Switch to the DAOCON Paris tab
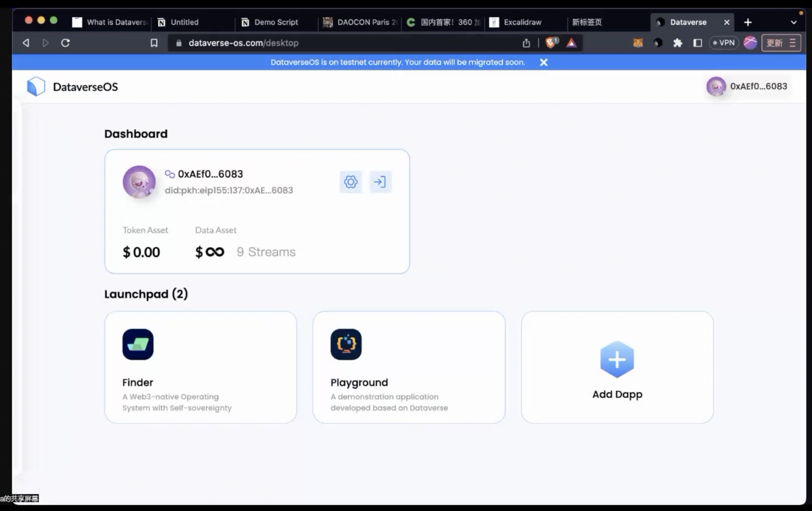The image size is (812, 511). [360, 22]
